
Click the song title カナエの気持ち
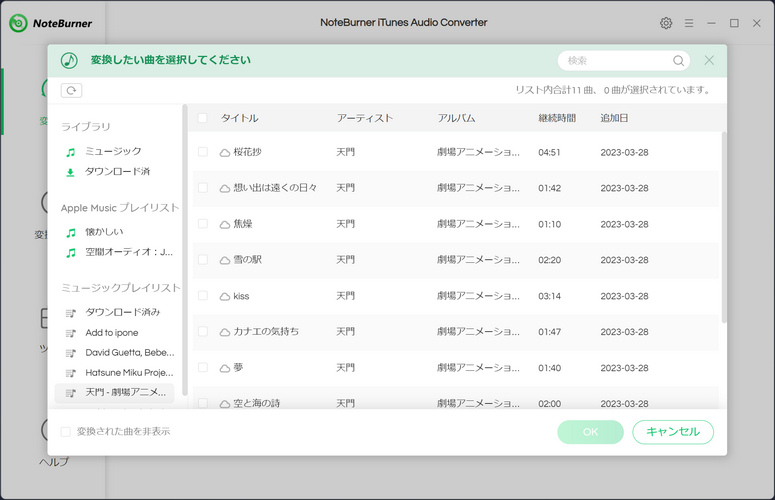266,332
